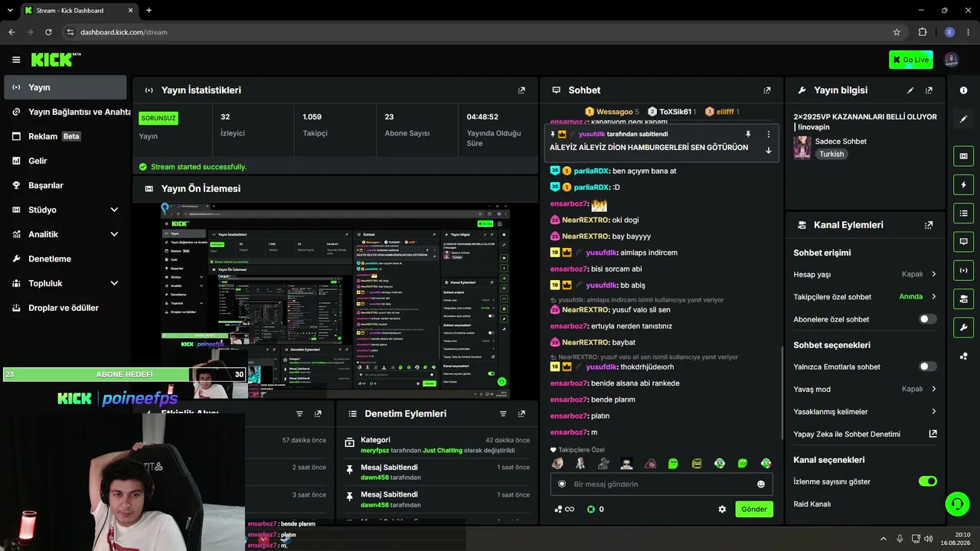
Task: Open the user profile avatar menu
Action: pyautogui.click(x=951, y=60)
